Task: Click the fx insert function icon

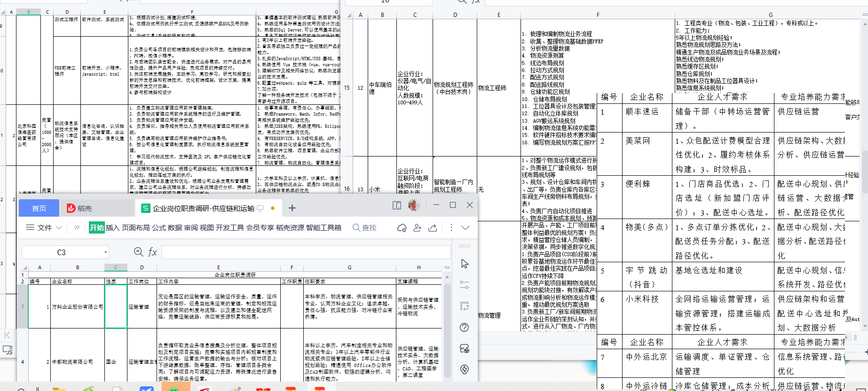Action: click(152, 252)
